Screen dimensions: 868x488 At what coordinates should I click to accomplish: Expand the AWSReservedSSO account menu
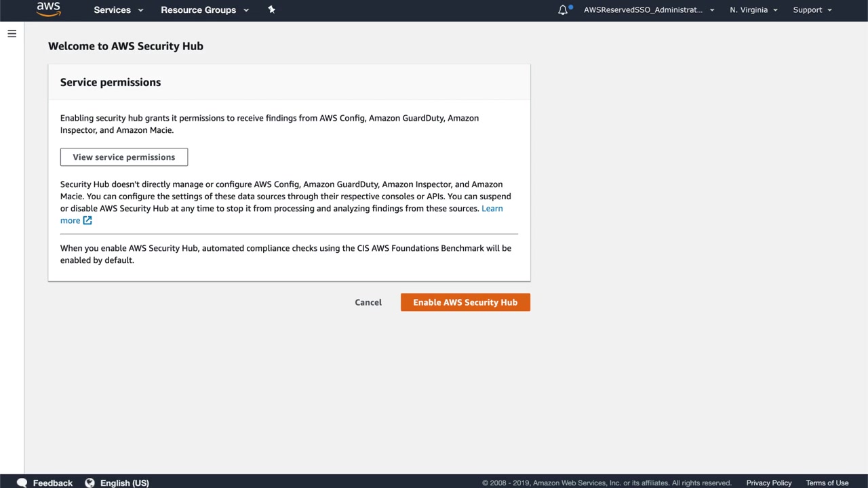(x=649, y=10)
